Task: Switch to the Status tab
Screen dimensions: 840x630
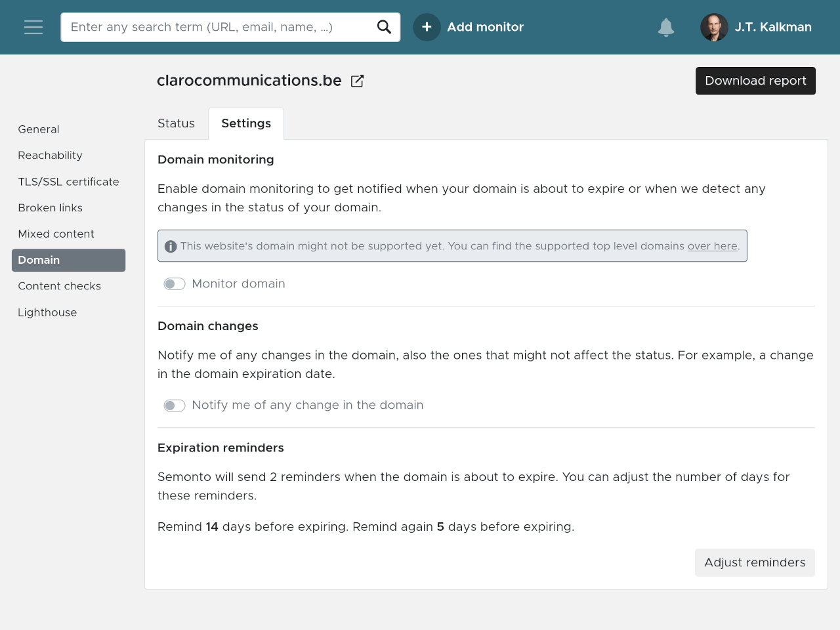Action: (x=176, y=123)
